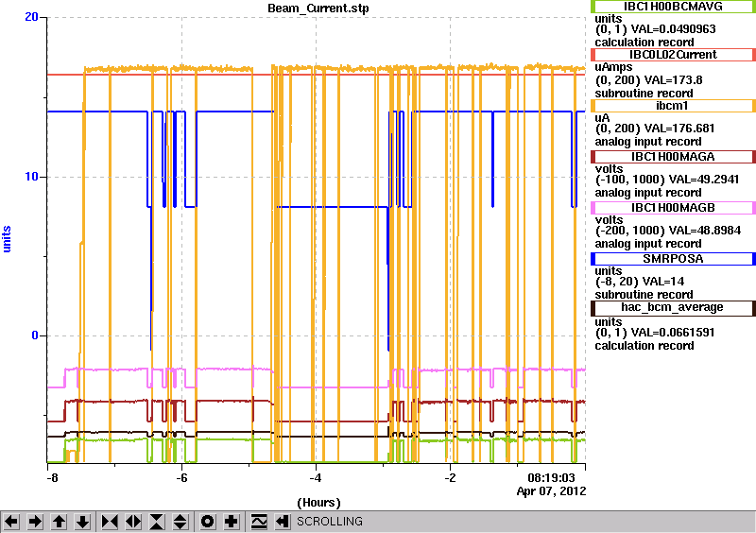Click the value text VAL=0.0490963
The height and width of the screenshot is (533, 756).
click(x=674, y=29)
